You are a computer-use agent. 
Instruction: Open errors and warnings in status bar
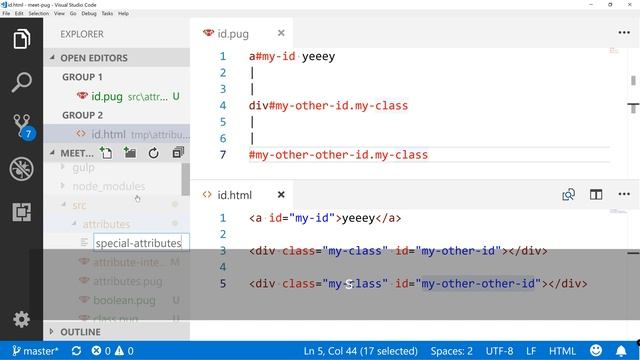[x=112, y=351]
